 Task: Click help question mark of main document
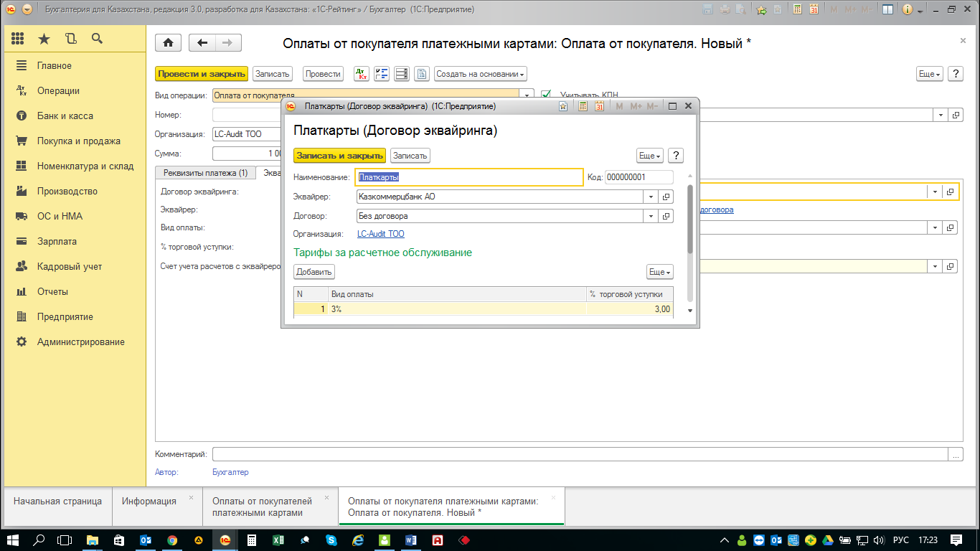click(x=955, y=74)
